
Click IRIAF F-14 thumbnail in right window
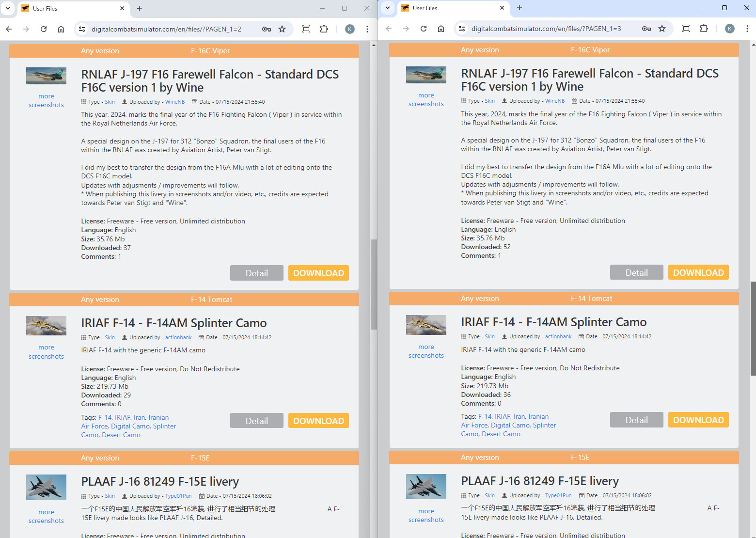tap(426, 325)
